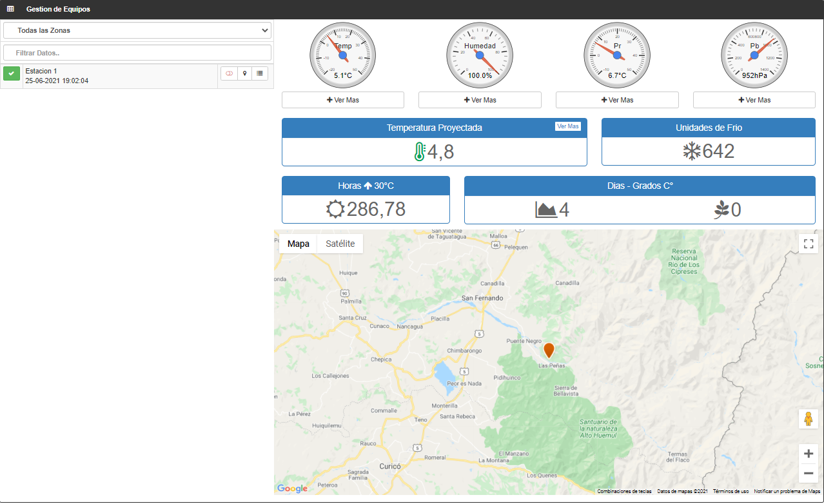This screenshot has width=824, height=504.
Task: Open Términos de uso link
Action: point(731,491)
